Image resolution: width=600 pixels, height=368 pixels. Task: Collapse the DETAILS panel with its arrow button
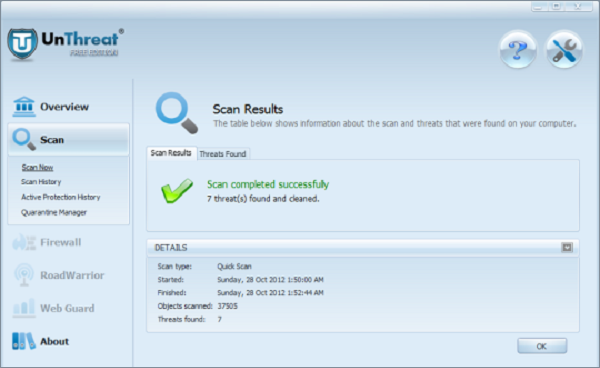click(567, 248)
